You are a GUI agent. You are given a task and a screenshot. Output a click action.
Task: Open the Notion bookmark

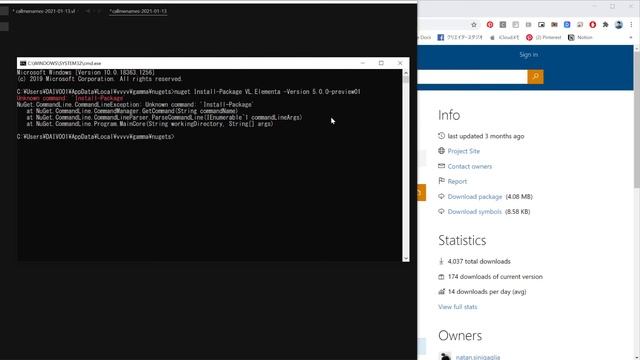[x=580, y=37]
